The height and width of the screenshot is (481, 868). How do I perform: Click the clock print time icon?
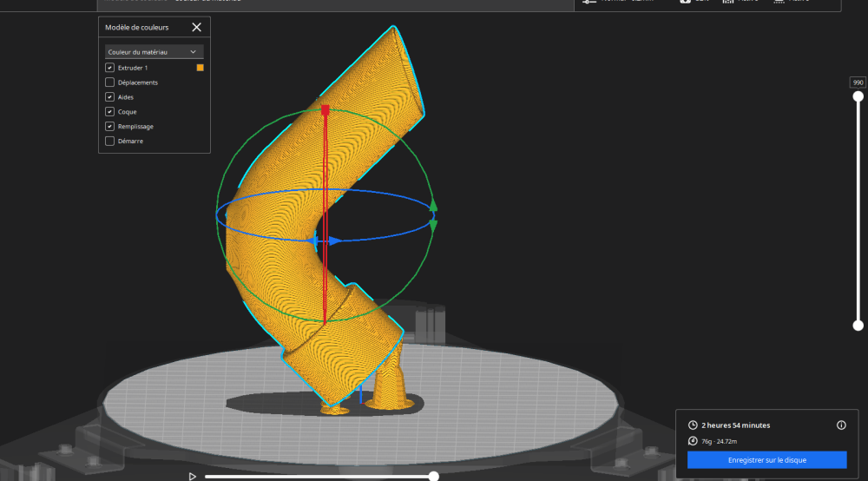(692, 425)
